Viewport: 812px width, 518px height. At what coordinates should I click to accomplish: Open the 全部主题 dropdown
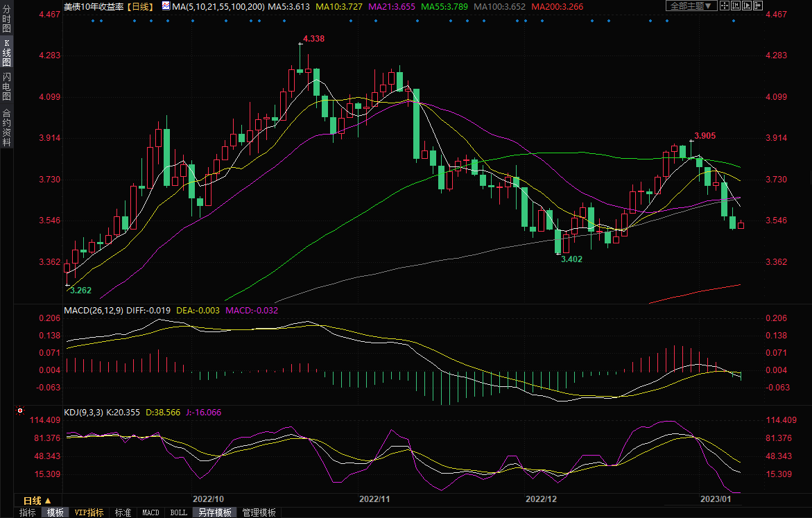691,6
